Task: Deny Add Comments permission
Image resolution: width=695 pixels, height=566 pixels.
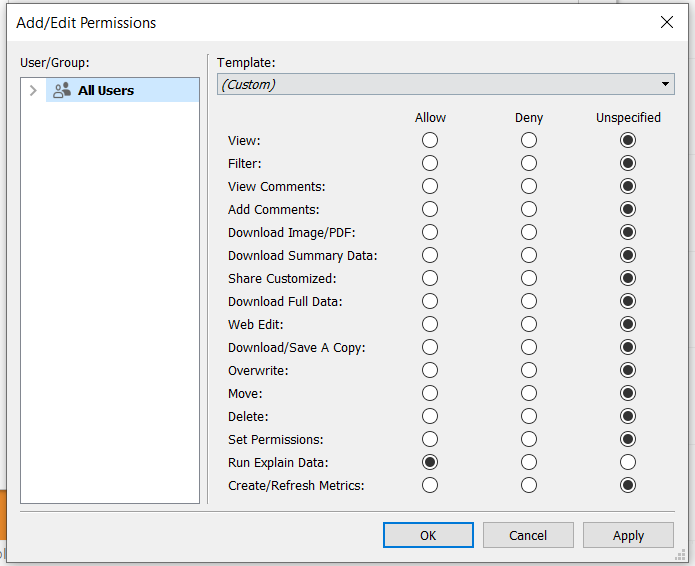Action: click(529, 209)
